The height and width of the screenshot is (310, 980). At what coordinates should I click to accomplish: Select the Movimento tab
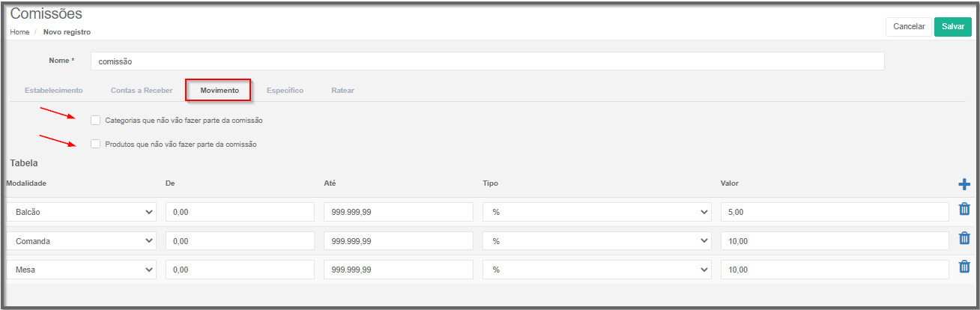coord(220,90)
